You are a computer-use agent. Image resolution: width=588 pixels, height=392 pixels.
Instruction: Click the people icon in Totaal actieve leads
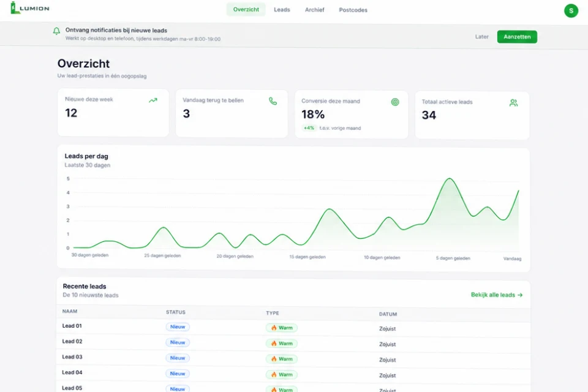[513, 103]
